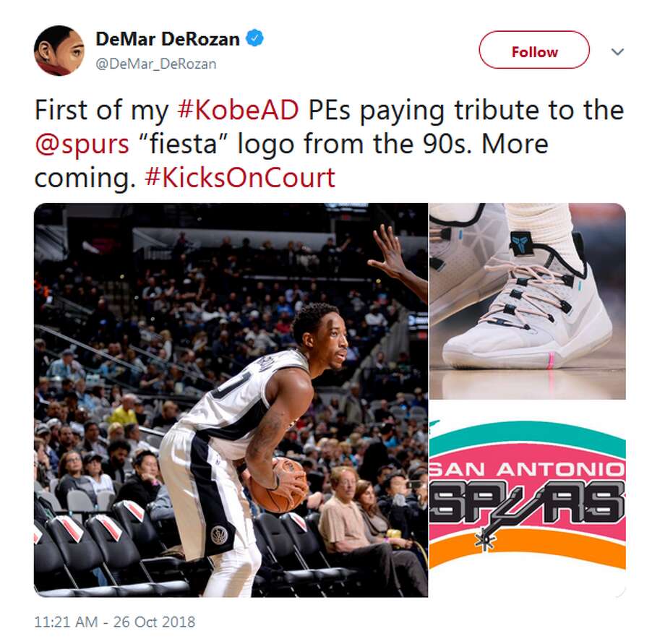Click the spur icon in the Spurs logo
The image size is (665, 644).
point(485,539)
